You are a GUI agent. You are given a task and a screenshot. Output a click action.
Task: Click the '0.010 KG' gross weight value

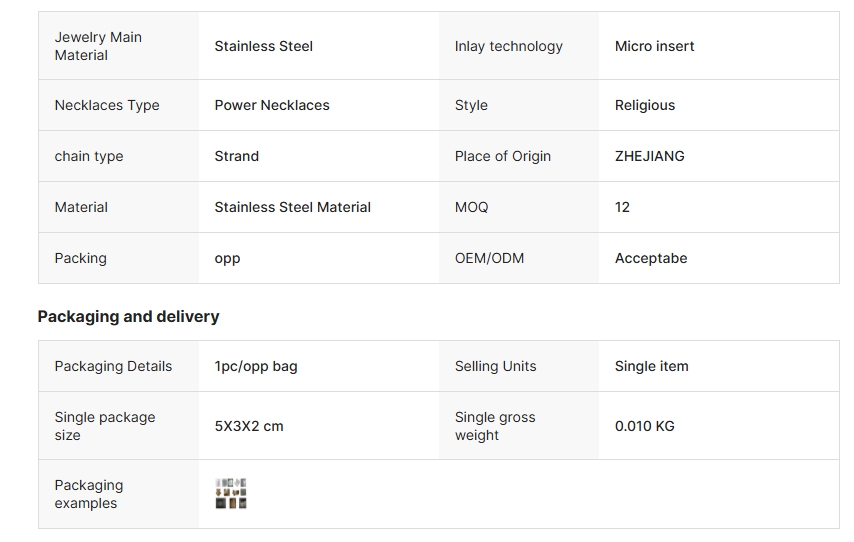(644, 426)
